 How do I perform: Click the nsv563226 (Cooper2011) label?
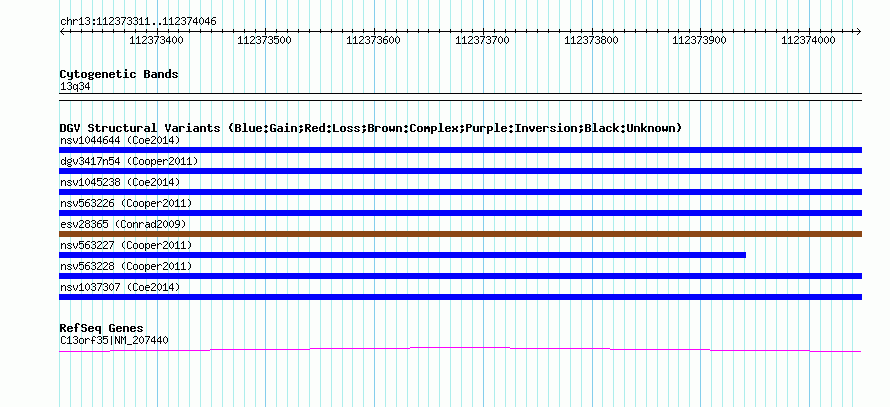[x=126, y=203]
